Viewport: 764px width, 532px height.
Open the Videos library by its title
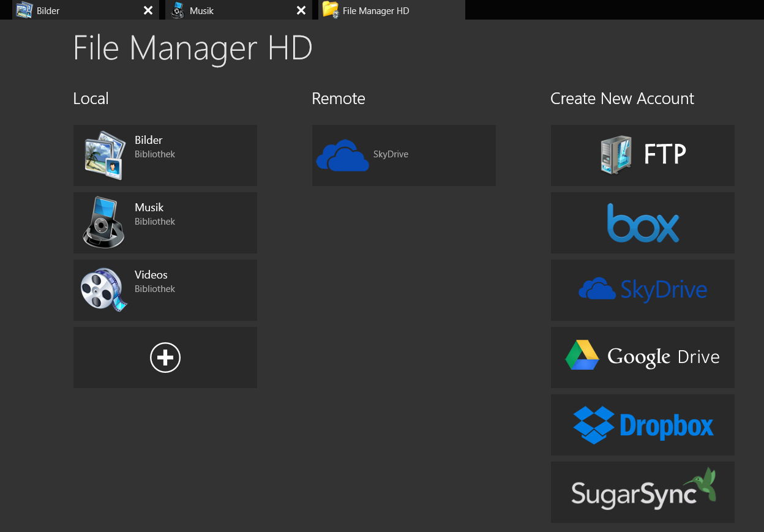click(151, 275)
